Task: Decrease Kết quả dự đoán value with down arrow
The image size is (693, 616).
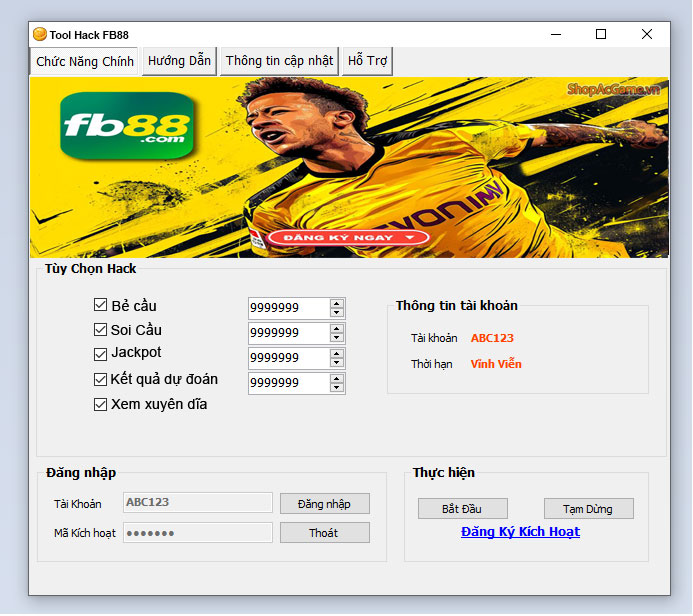Action: [337, 388]
